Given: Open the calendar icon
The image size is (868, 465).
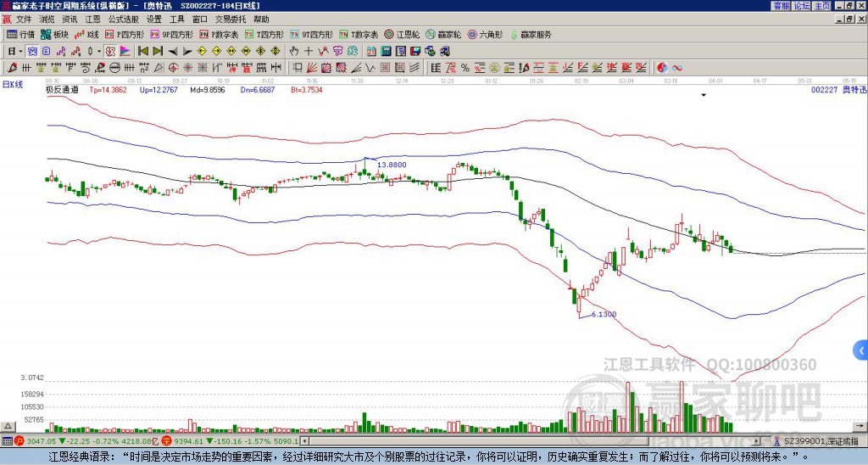Looking at the screenshot, I should coord(371,52).
